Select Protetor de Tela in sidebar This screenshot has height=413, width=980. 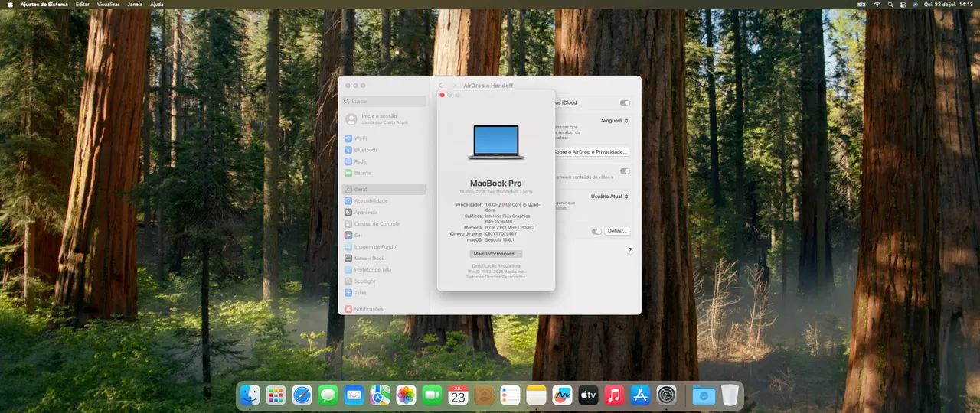point(384,269)
